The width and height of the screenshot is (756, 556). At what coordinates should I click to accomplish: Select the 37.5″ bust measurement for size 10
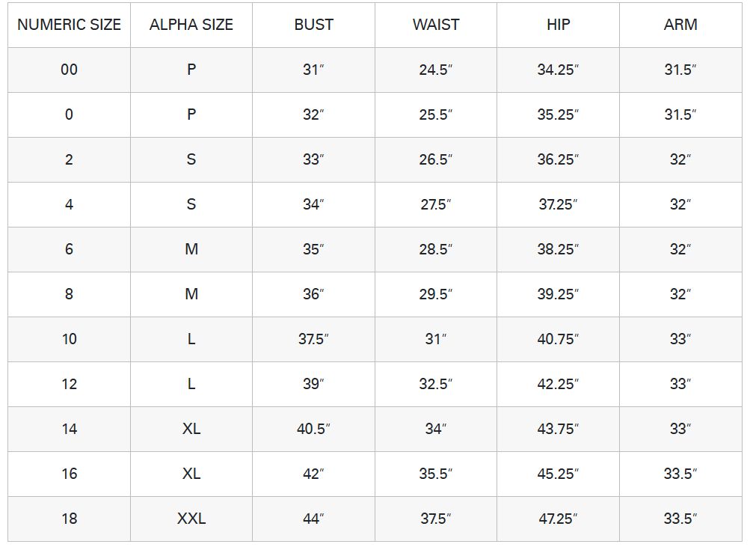313,339
